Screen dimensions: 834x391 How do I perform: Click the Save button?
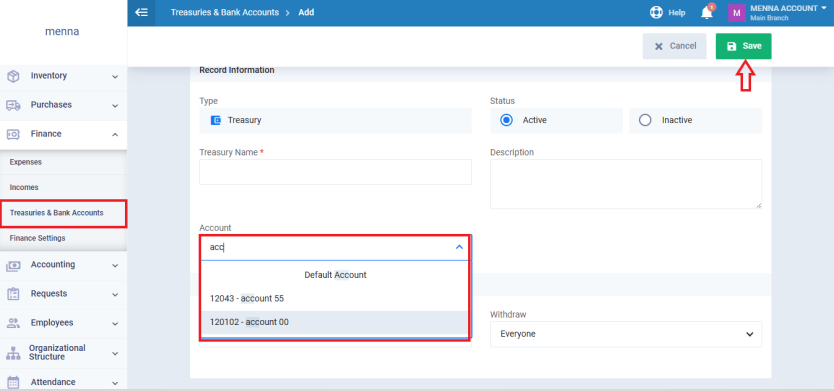[x=743, y=46]
